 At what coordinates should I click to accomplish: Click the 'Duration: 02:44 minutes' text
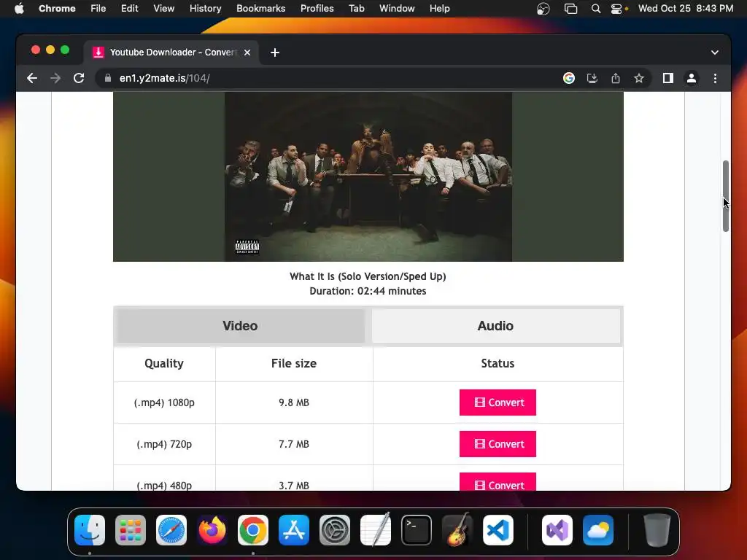(x=368, y=291)
